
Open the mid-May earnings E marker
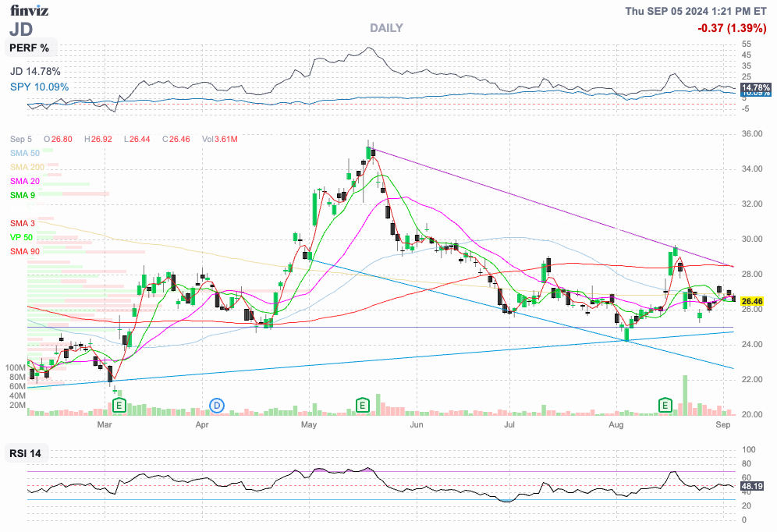point(363,406)
